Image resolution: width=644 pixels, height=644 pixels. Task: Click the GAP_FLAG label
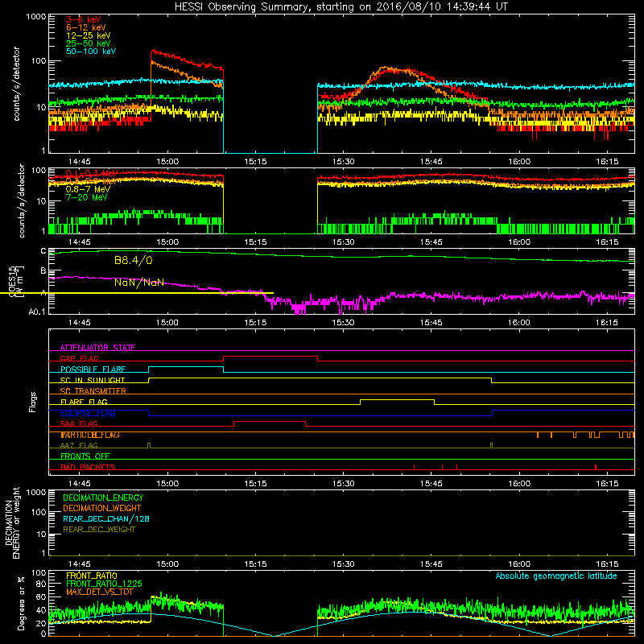[79, 358]
